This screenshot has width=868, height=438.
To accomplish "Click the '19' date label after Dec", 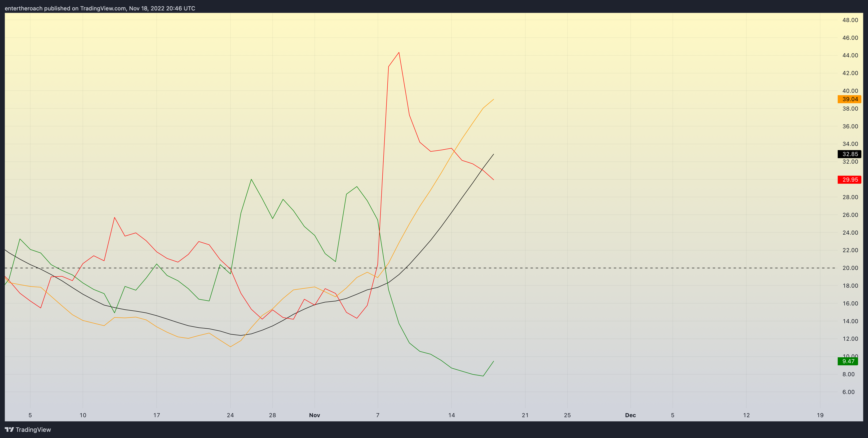I will [x=820, y=416].
